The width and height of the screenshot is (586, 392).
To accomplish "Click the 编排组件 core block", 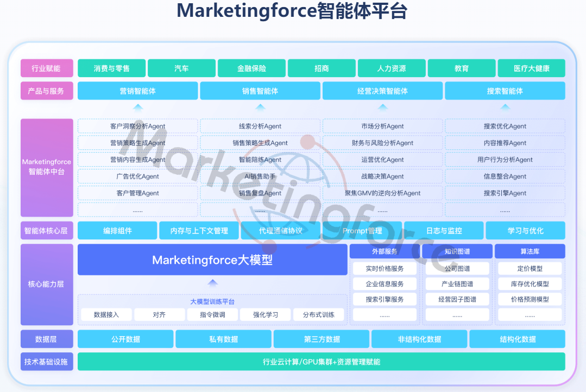I will coord(117,231).
